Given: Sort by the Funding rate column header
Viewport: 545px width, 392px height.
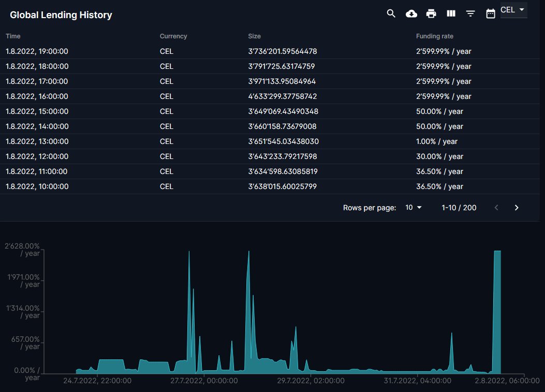Looking at the screenshot, I should coord(434,36).
